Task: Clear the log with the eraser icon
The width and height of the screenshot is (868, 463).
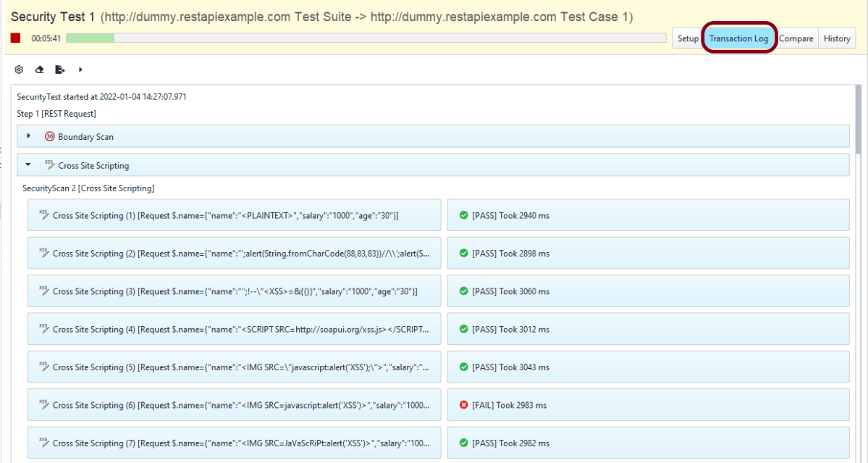Action: (x=39, y=70)
